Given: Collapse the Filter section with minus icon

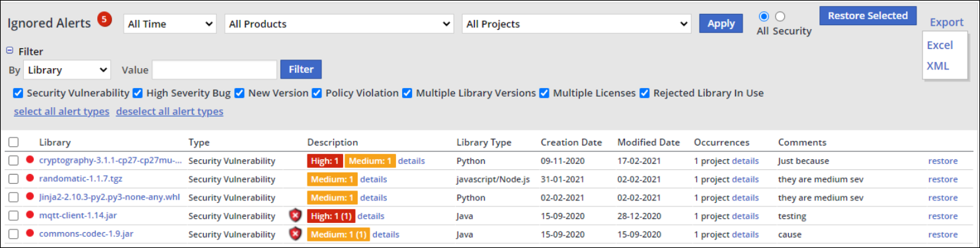Looking at the screenshot, I should pos(10,50).
